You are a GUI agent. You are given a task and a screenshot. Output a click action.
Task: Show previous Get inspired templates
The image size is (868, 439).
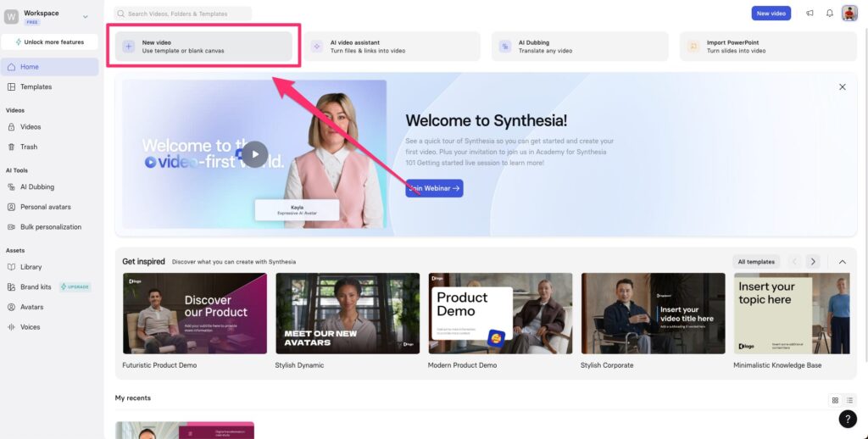pos(795,262)
